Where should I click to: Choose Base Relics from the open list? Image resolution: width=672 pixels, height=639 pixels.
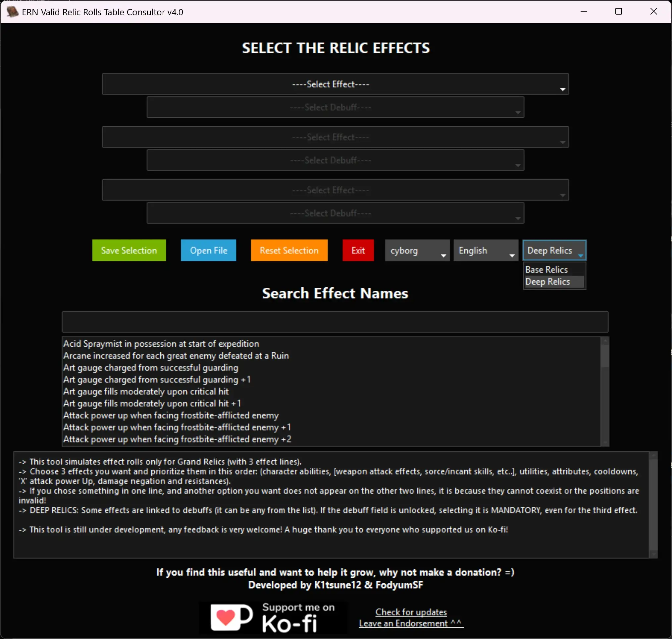point(546,270)
